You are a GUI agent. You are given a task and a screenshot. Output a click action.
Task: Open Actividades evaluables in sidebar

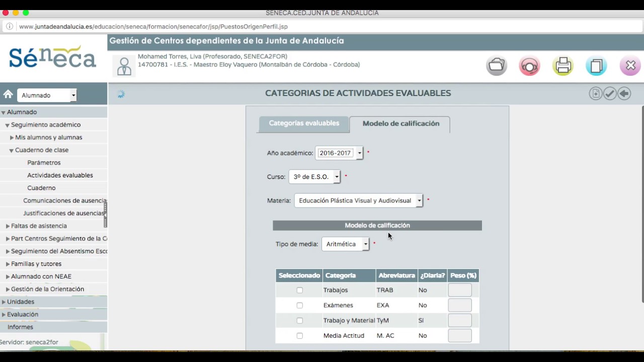tap(60, 175)
